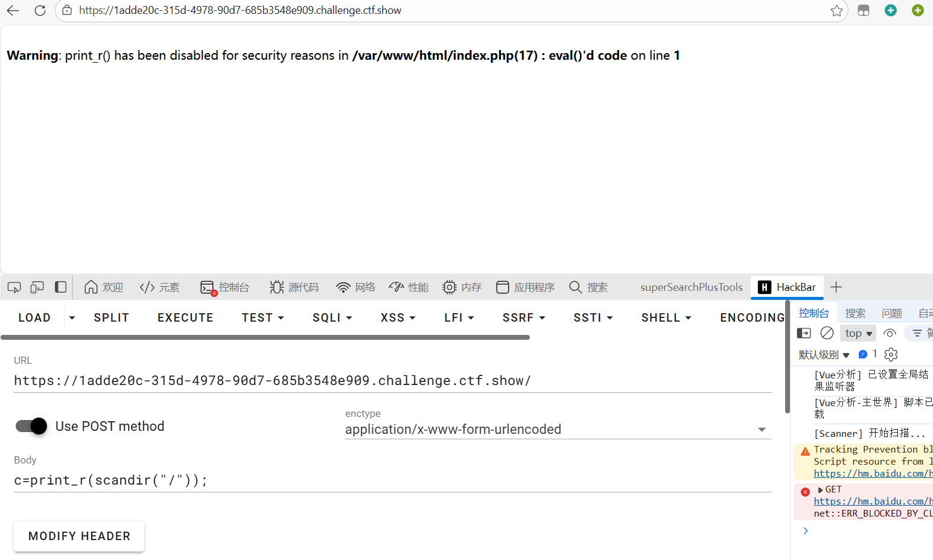This screenshot has width=933, height=560.
Task: Open the top context selector
Action: tap(858, 333)
